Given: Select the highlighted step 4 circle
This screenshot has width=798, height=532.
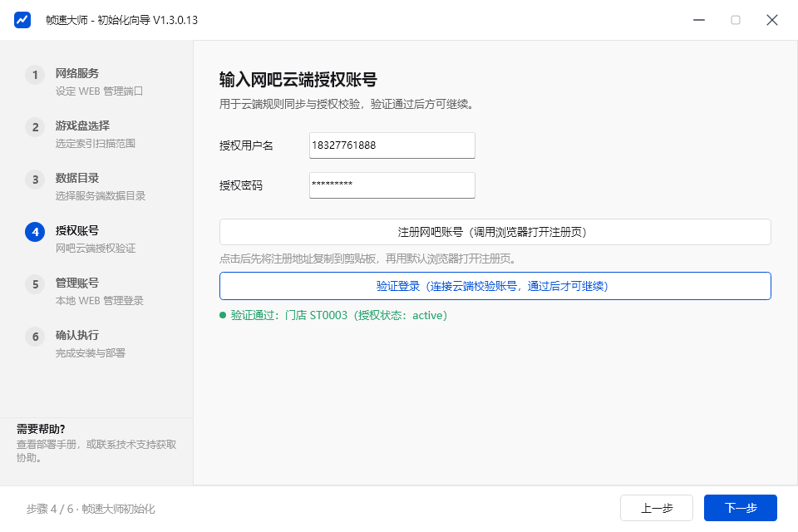Looking at the screenshot, I should point(35,232).
